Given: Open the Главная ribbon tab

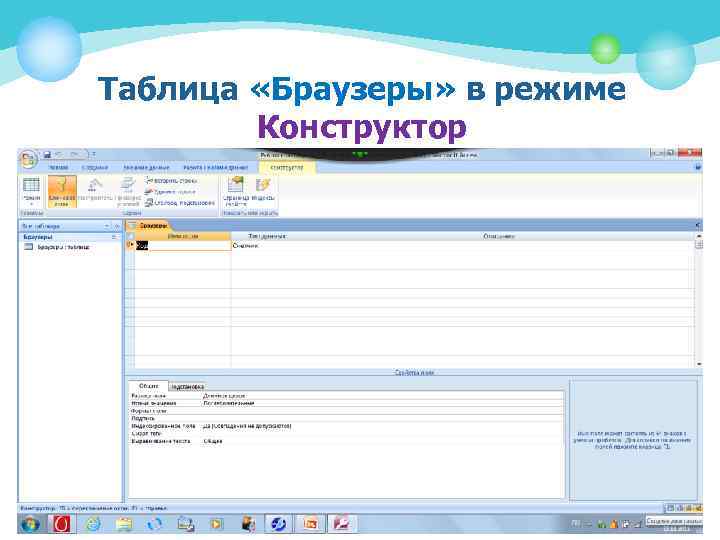Looking at the screenshot, I should 58,168.
